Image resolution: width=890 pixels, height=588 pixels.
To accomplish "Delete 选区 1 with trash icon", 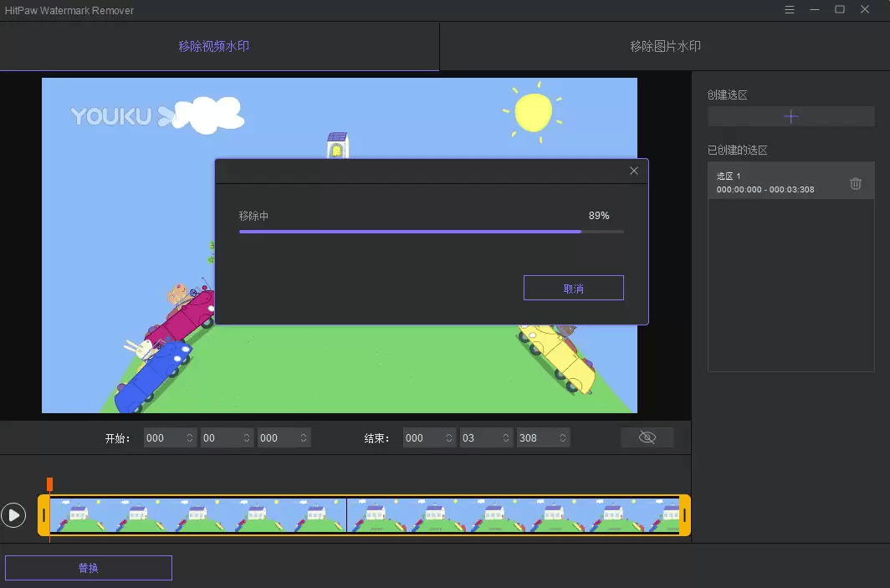I will 856,183.
